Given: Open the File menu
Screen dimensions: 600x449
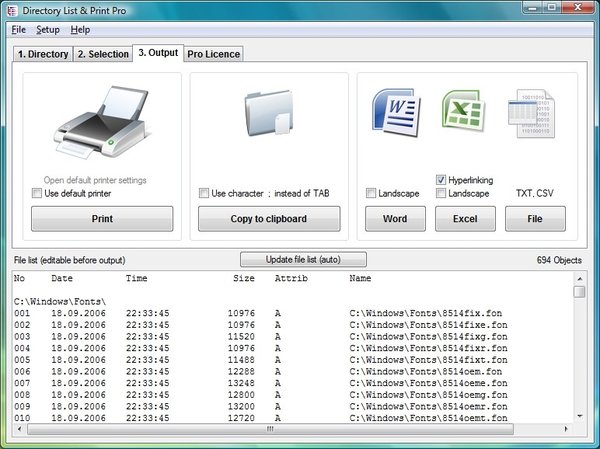Looking at the screenshot, I should pyautogui.click(x=19, y=30).
